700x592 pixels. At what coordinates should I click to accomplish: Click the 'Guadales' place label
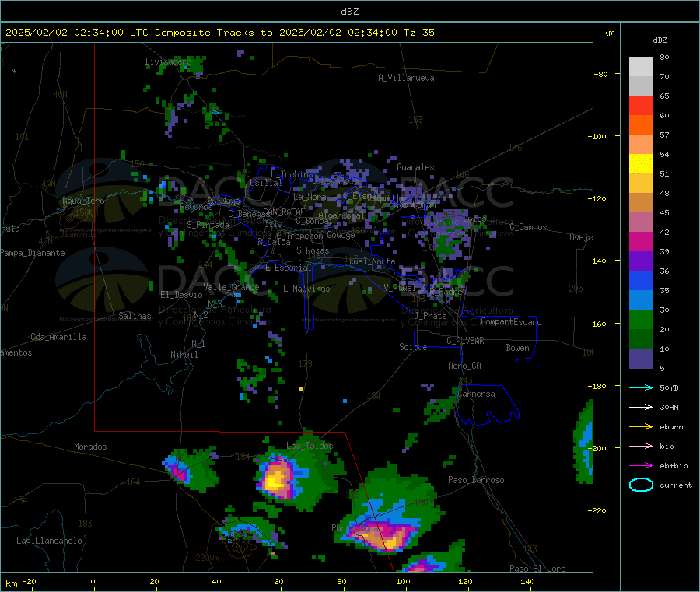pyautogui.click(x=415, y=167)
